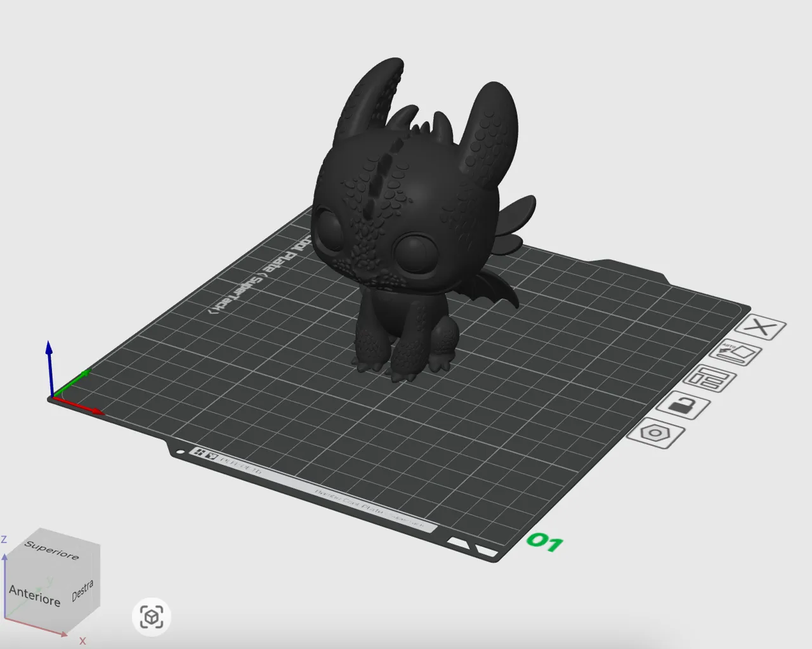Screen dimensions: 812x649
Task: Select the Anteriore face of view cube
Action: tap(35, 596)
